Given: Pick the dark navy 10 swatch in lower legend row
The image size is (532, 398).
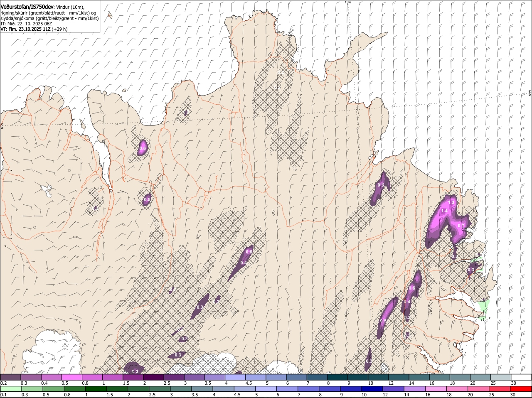Looking at the screenshot, I should pyautogui.click(x=372, y=389).
